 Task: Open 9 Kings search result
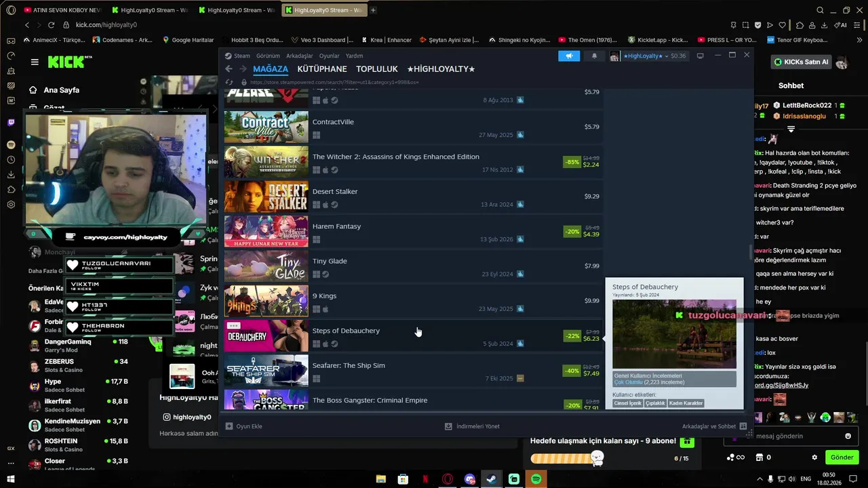click(413, 301)
